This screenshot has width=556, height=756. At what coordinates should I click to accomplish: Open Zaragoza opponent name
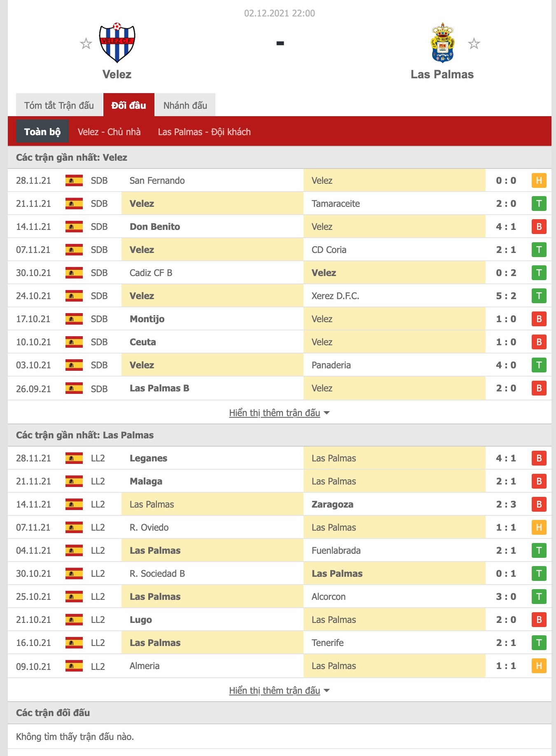click(x=332, y=504)
